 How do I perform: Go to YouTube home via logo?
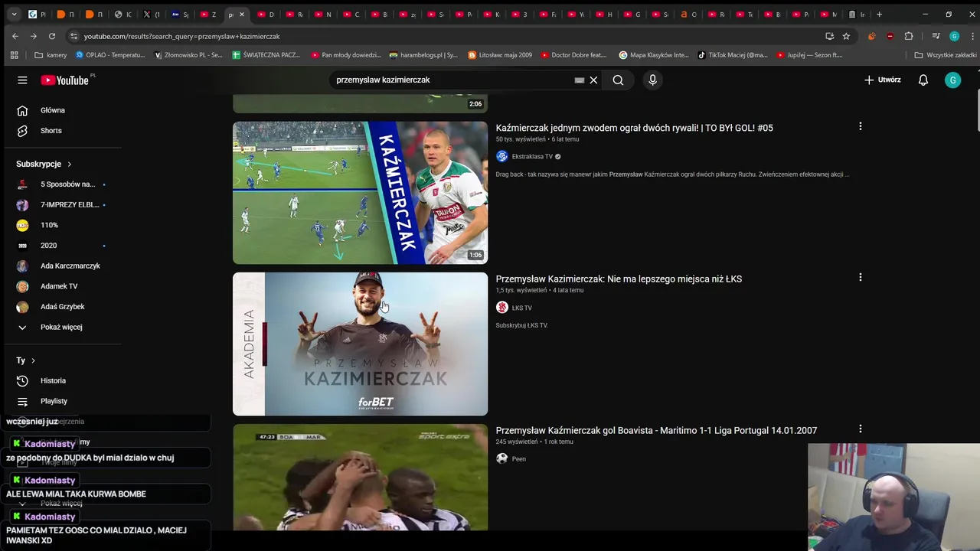(x=65, y=80)
